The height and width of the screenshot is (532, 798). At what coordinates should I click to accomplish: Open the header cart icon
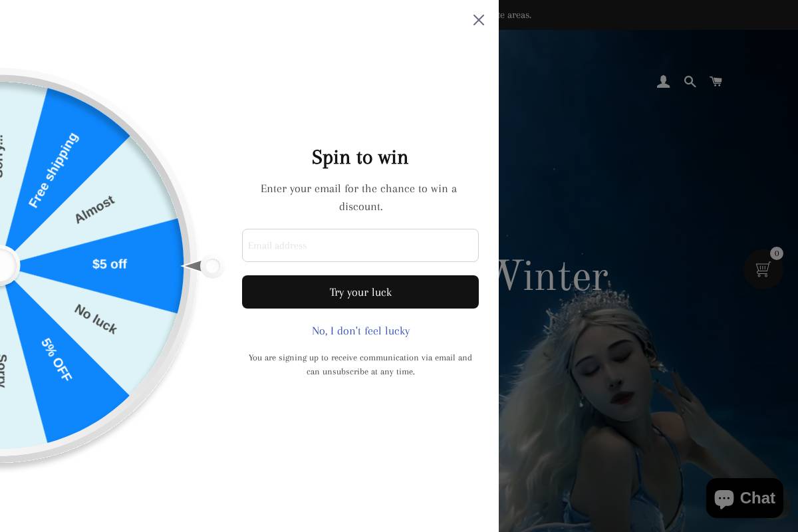(x=716, y=82)
